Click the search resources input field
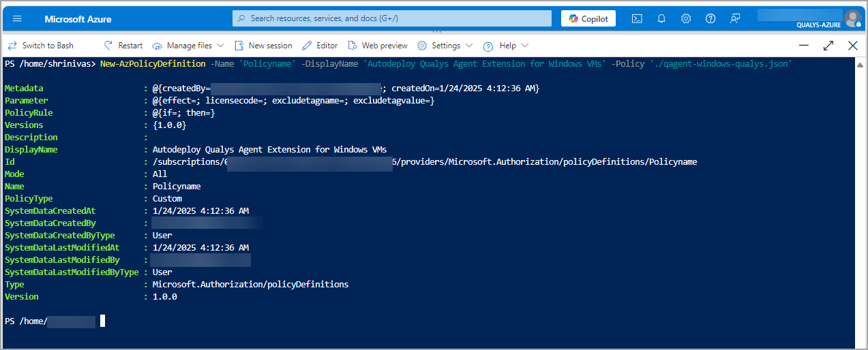Image resolution: width=868 pixels, height=350 pixels. [392, 18]
